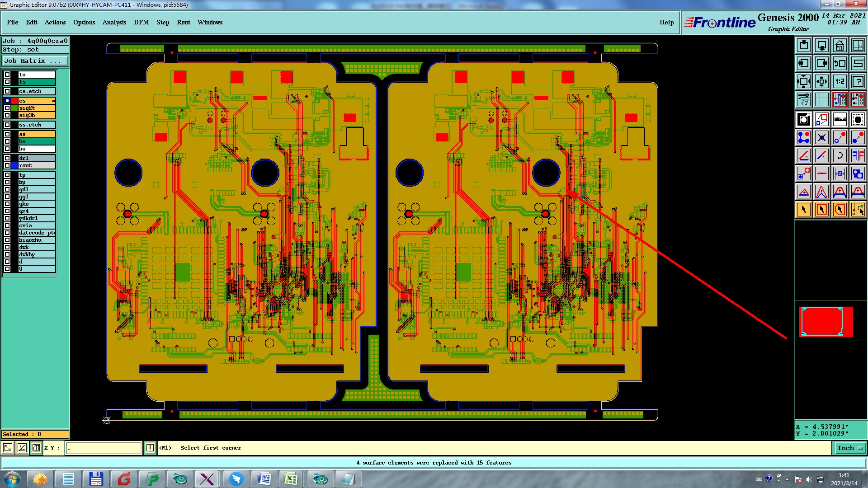The width and height of the screenshot is (868, 488).
Task: Select the net selection arrow tool
Action: pyautogui.click(x=858, y=210)
